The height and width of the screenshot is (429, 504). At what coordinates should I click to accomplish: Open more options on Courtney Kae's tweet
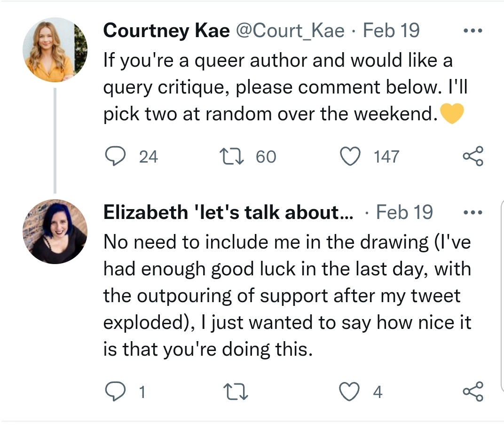(473, 31)
